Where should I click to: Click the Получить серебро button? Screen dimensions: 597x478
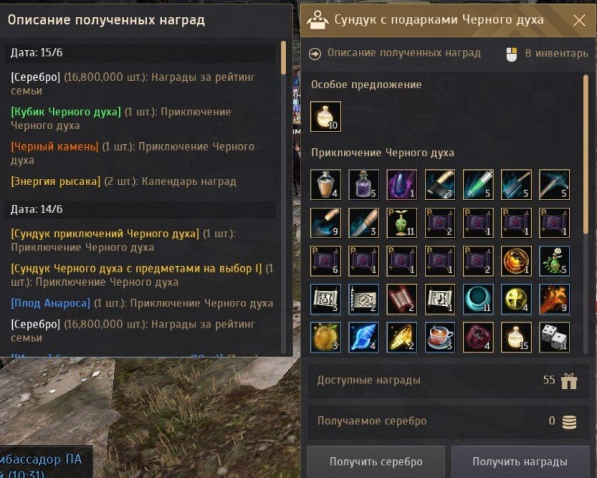[x=376, y=462]
